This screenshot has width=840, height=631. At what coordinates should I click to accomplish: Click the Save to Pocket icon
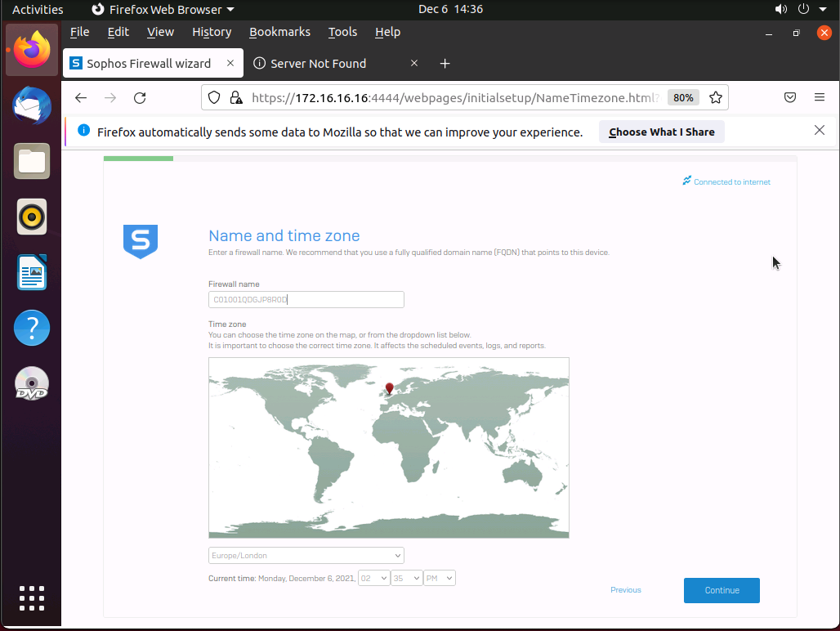(790, 98)
